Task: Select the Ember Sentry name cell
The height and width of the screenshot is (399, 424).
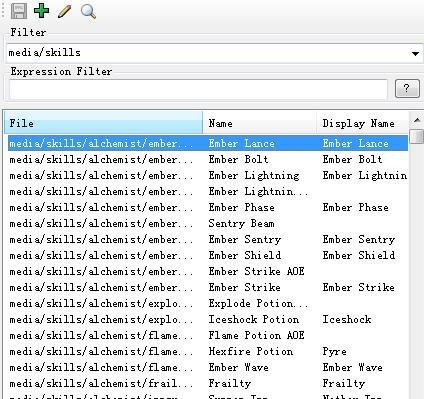Action: (245, 240)
